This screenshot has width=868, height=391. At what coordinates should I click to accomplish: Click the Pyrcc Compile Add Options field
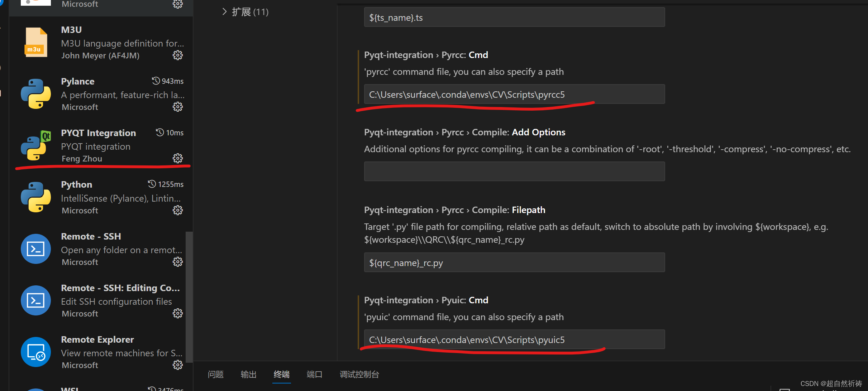(514, 171)
